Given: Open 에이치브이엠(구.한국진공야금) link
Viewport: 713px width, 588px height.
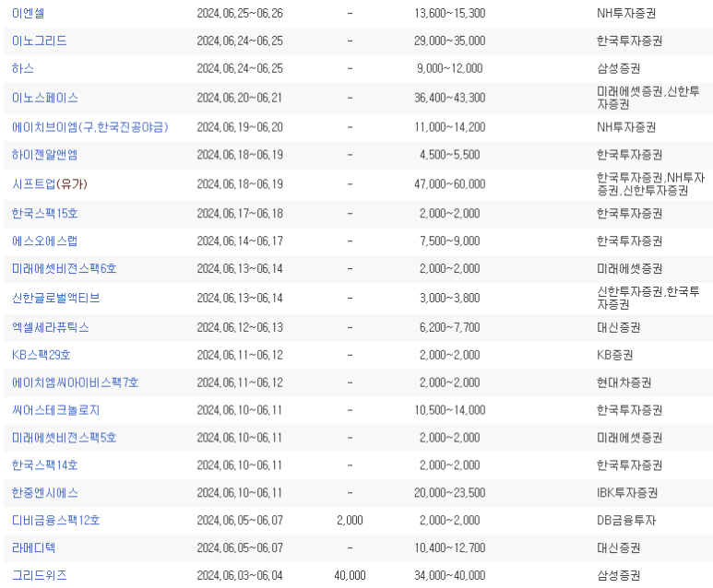Looking at the screenshot, I should tap(90, 127).
